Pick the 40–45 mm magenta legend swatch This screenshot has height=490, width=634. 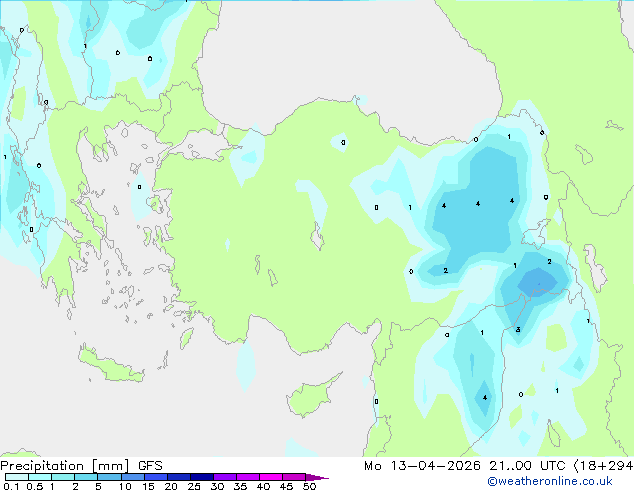(x=271, y=477)
